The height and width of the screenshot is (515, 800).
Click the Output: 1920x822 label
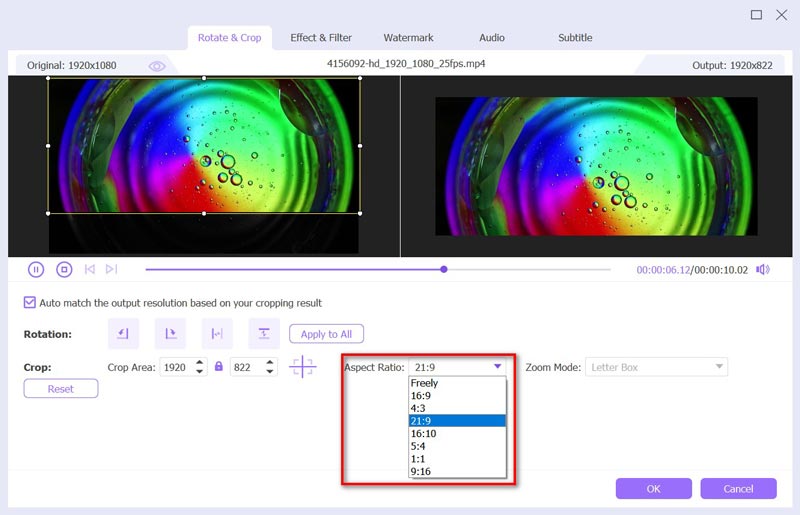(732, 65)
